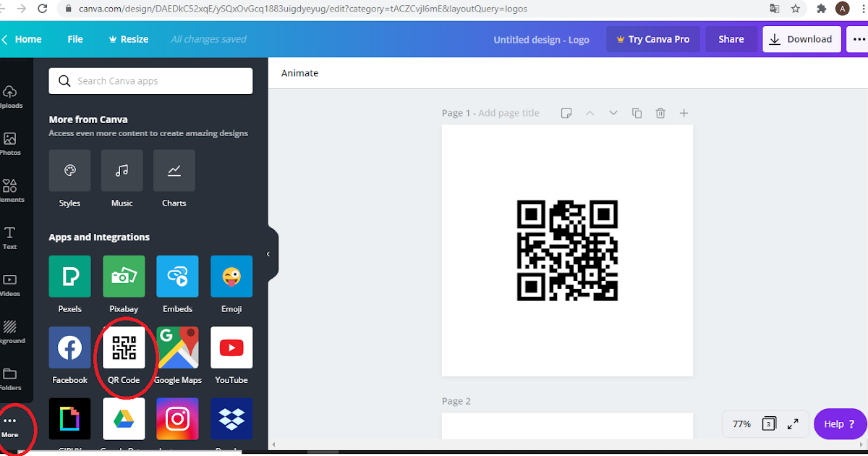Open the Resize menu
Screen dimensions: 868x456
pos(128,39)
